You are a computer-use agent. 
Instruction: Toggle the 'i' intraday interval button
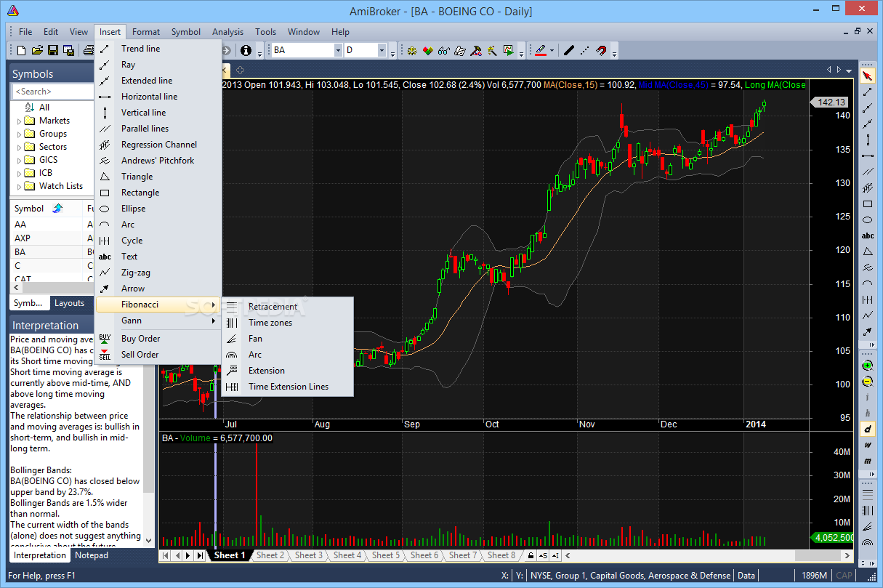[868, 398]
